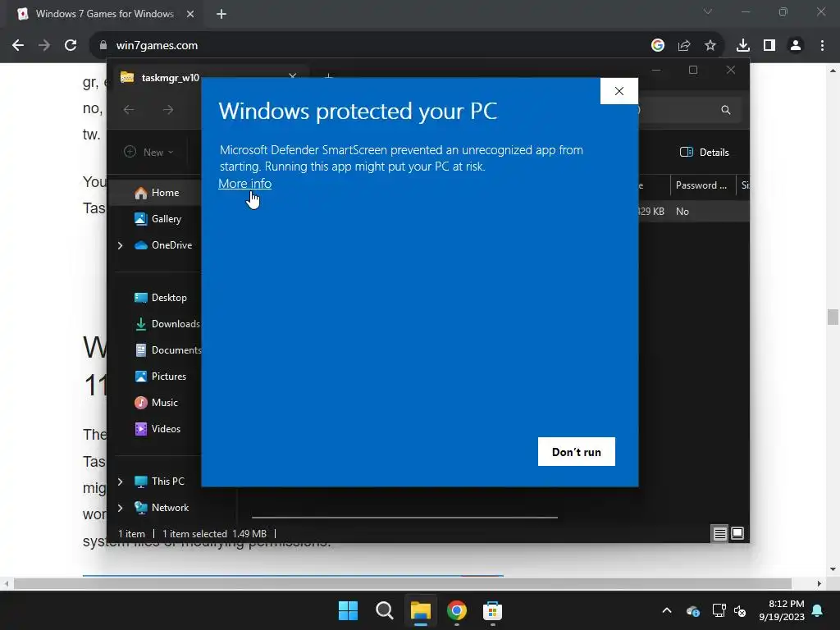Open Gallery in File Explorer sidebar
Image resolution: width=840 pixels, height=630 pixels.
(x=166, y=218)
